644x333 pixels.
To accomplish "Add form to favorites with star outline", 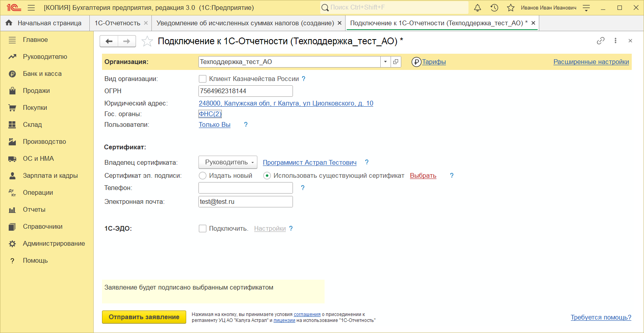I will point(147,41).
